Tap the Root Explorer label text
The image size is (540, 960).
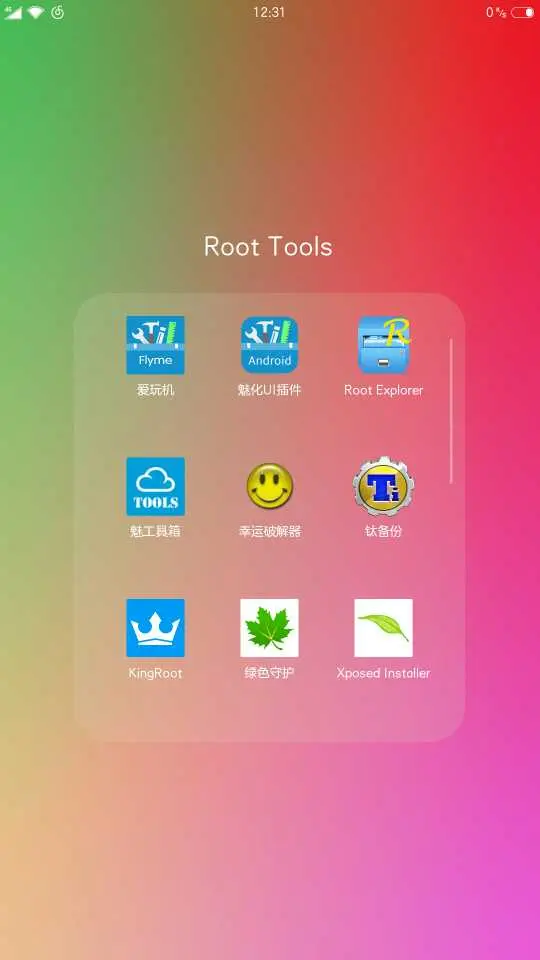pos(383,390)
